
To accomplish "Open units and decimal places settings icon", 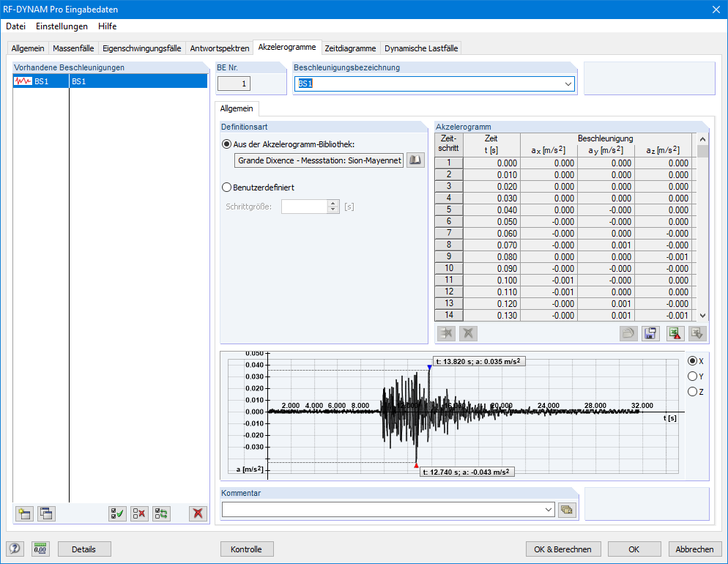I will (40, 549).
